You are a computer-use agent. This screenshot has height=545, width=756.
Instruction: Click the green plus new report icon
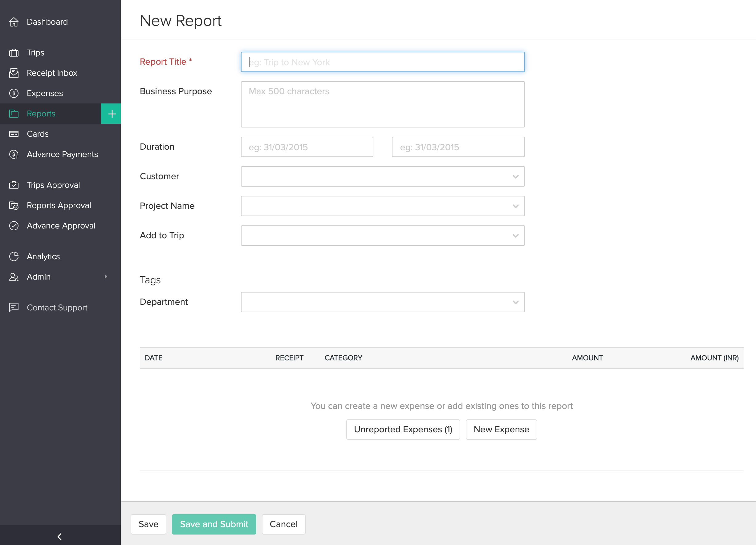tap(112, 114)
